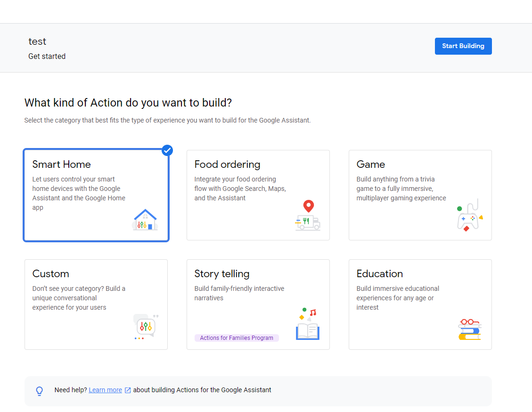Select the Game category card
The image size is (532, 412).
point(420,195)
